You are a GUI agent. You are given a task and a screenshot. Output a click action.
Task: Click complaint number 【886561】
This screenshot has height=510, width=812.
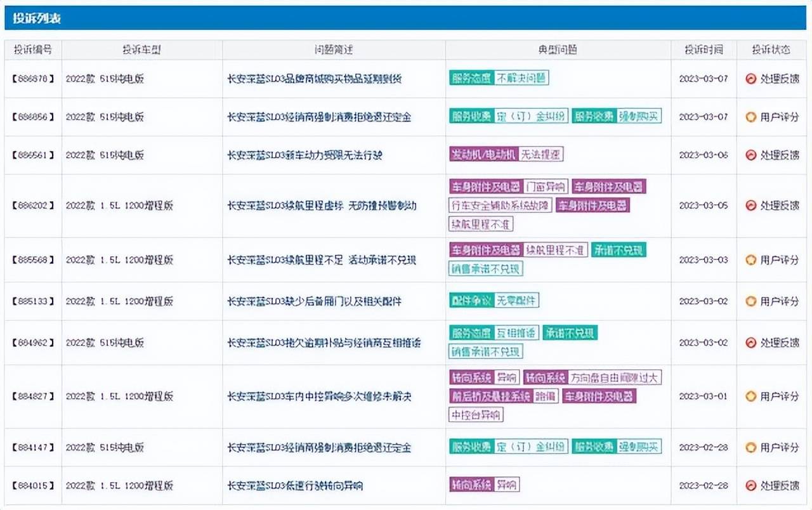(x=33, y=155)
